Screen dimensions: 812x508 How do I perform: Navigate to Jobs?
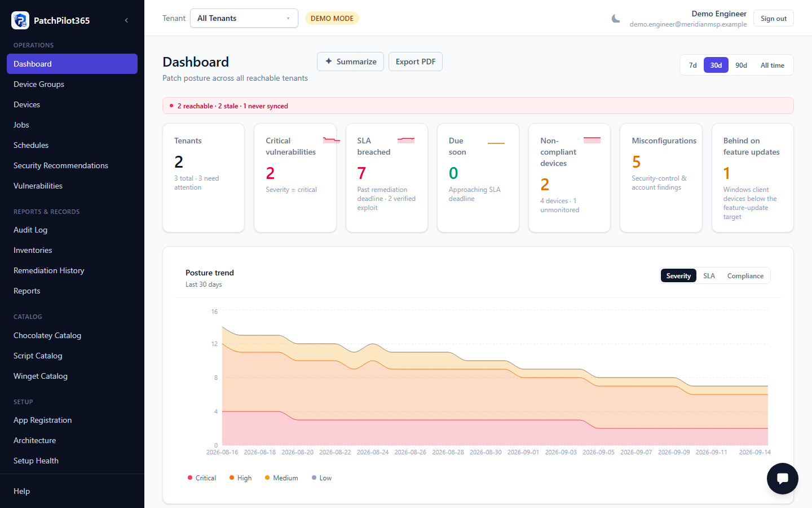coord(72,125)
